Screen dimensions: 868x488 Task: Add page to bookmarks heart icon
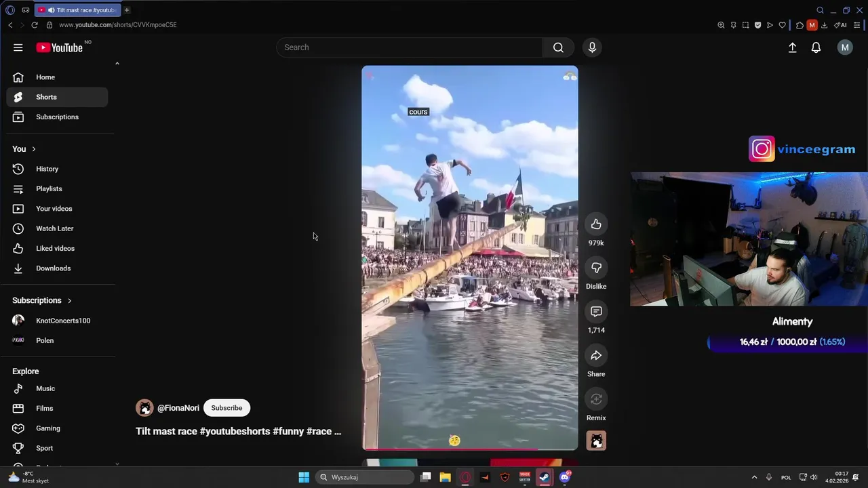(x=782, y=25)
